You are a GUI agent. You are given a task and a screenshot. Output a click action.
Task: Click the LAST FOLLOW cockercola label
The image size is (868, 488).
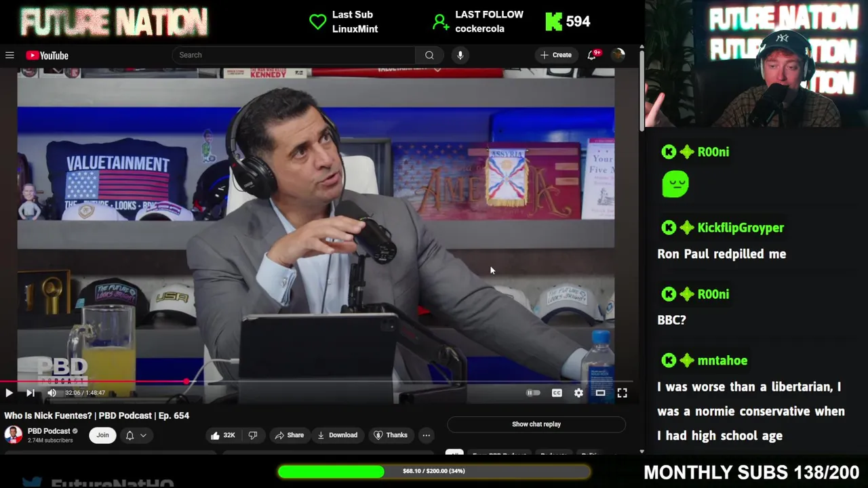(489, 22)
